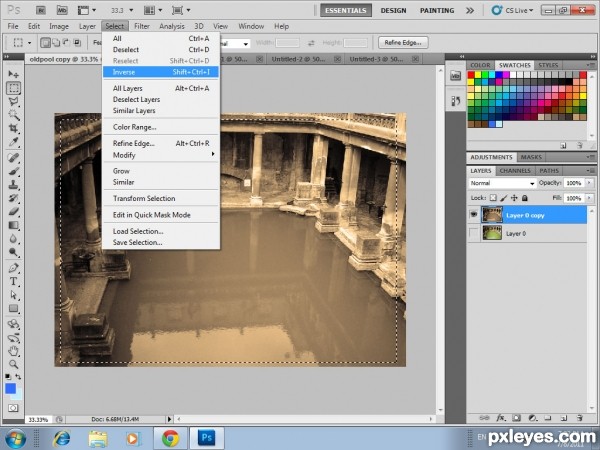
Task: Open the Opacity slider arrow
Action: (x=589, y=183)
